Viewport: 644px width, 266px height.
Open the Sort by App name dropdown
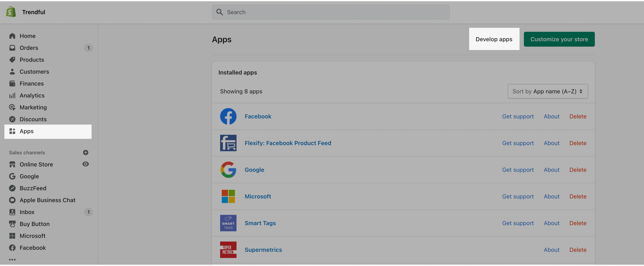(x=548, y=91)
